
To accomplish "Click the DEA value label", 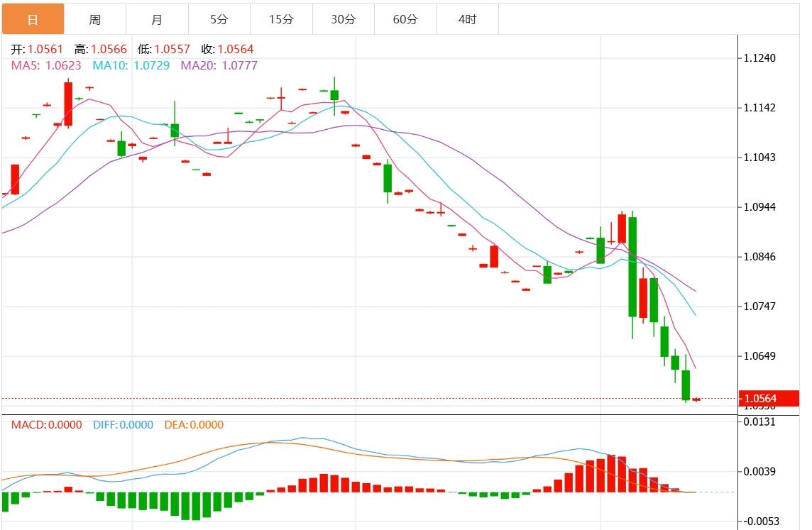I will coord(194,425).
